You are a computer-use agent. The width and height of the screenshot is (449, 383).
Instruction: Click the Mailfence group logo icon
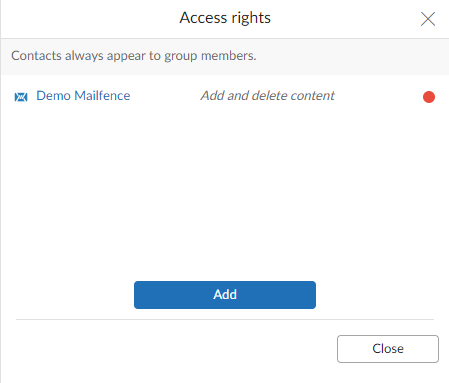coord(21,97)
